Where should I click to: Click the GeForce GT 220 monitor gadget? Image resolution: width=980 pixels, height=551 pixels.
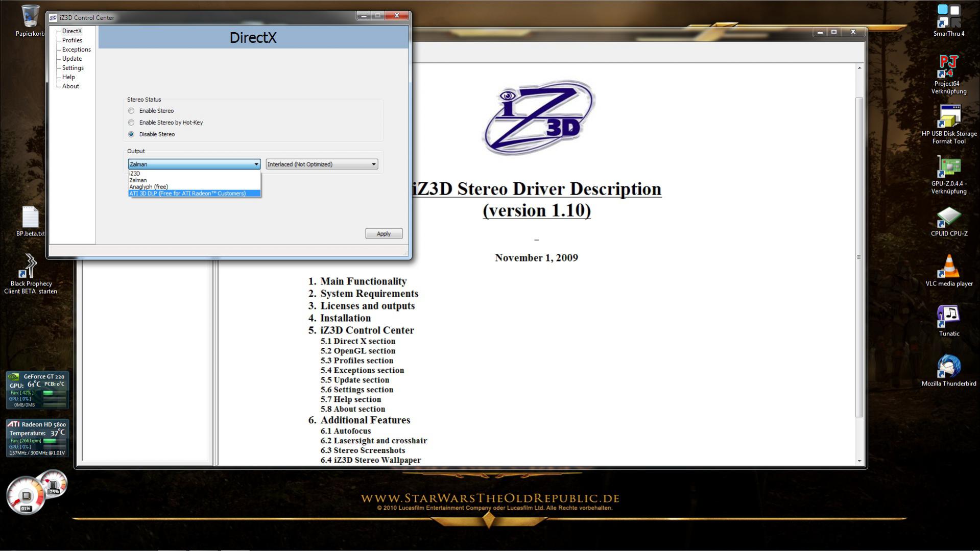[x=37, y=390]
